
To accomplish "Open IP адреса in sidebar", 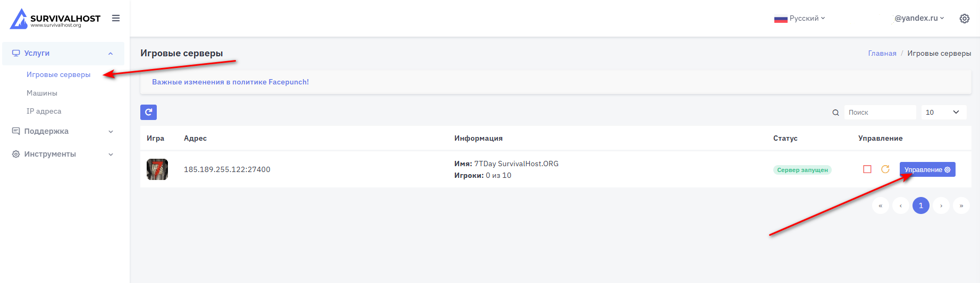I will tap(44, 111).
